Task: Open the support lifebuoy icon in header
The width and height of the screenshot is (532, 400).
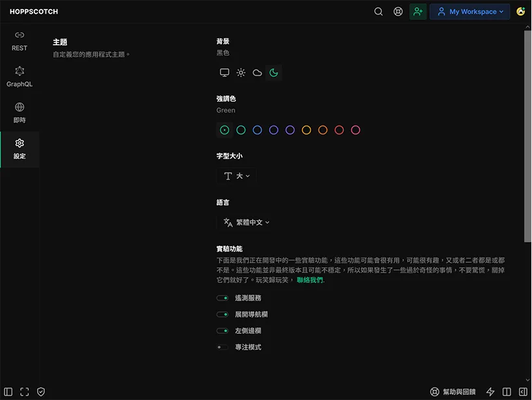Action: tap(398, 12)
